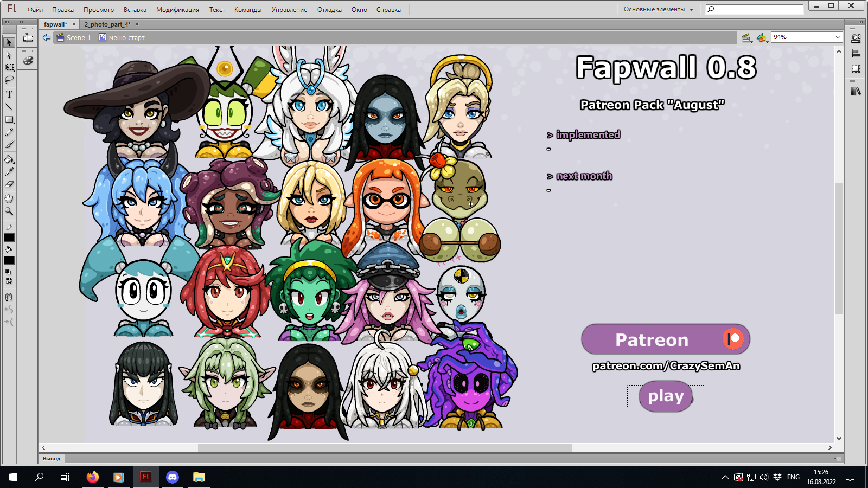Open File Explorer from the taskbar
Screen dimensions: 868x488
pyautogui.click(x=199, y=477)
